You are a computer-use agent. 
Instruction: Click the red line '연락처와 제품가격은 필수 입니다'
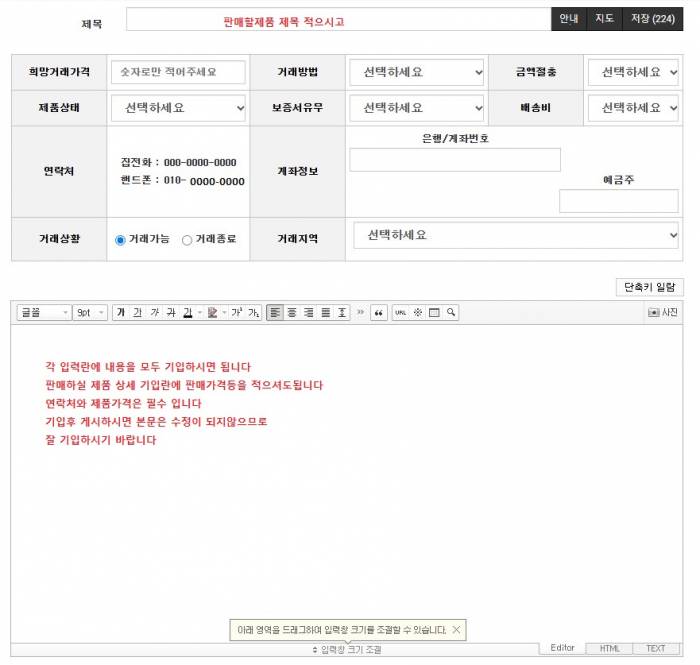(124, 403)
